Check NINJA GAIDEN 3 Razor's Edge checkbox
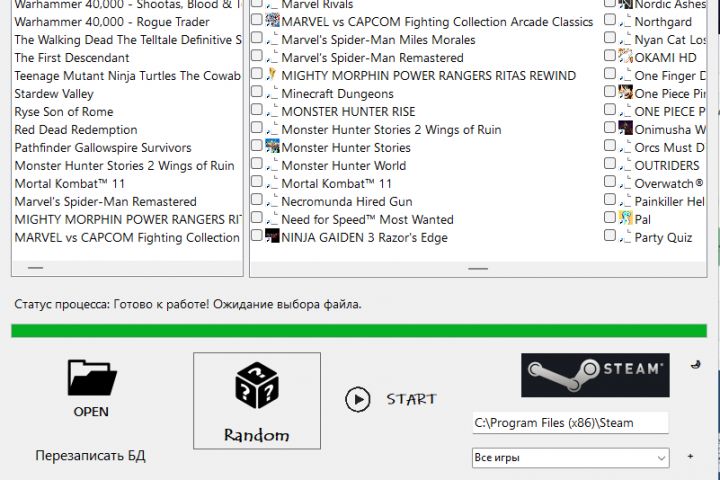The height and width of the screenshot is (480, 720). [x=257, y=236]
